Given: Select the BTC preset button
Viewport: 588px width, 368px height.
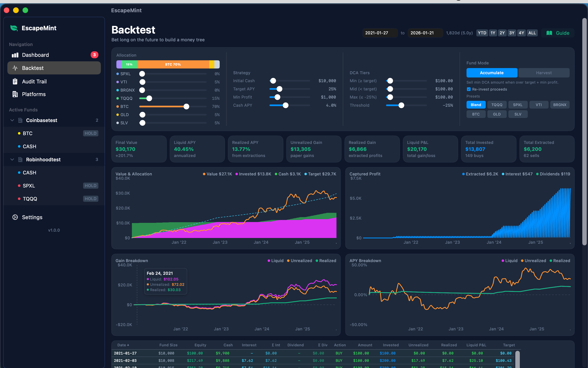Looking at the screenshot, I should coord(476,114).
